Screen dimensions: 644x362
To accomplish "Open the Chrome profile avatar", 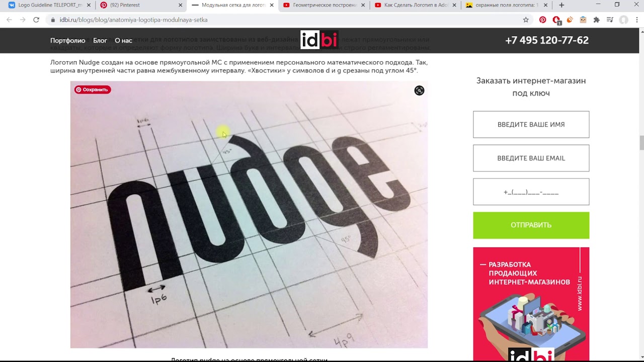I will coord(624,20).
